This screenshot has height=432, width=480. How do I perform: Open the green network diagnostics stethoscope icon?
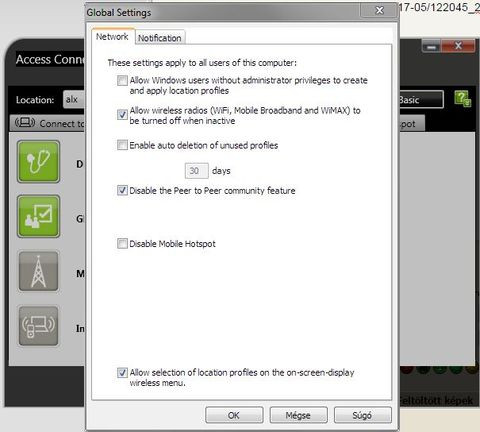(39, 162)
